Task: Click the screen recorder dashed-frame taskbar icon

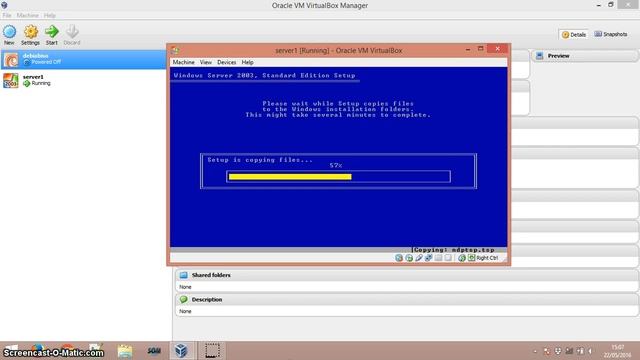Action: coord(212,351)
